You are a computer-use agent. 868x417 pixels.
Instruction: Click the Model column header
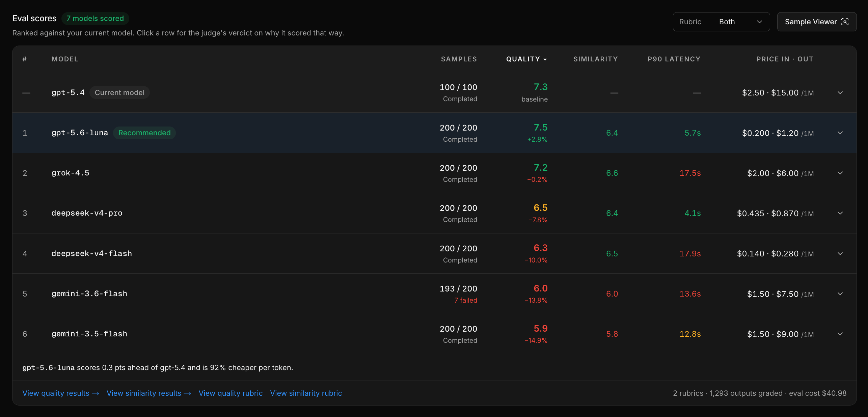pos(65,59)
